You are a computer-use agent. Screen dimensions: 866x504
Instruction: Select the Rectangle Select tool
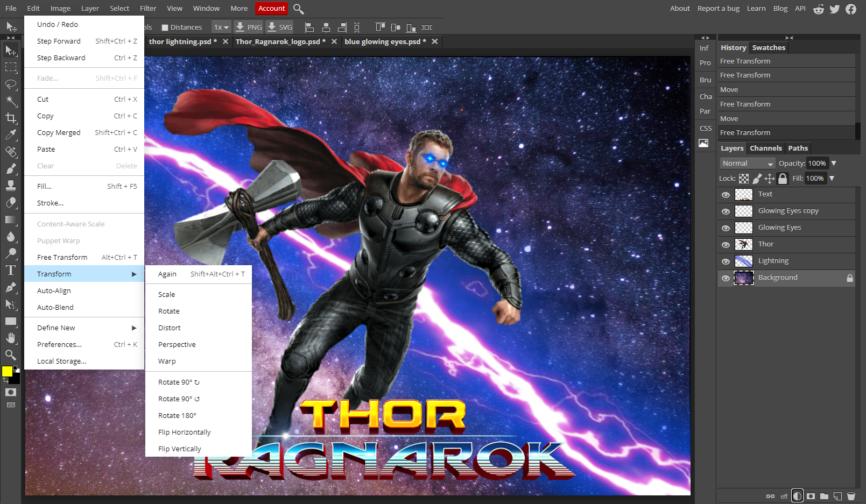point(11,67)
